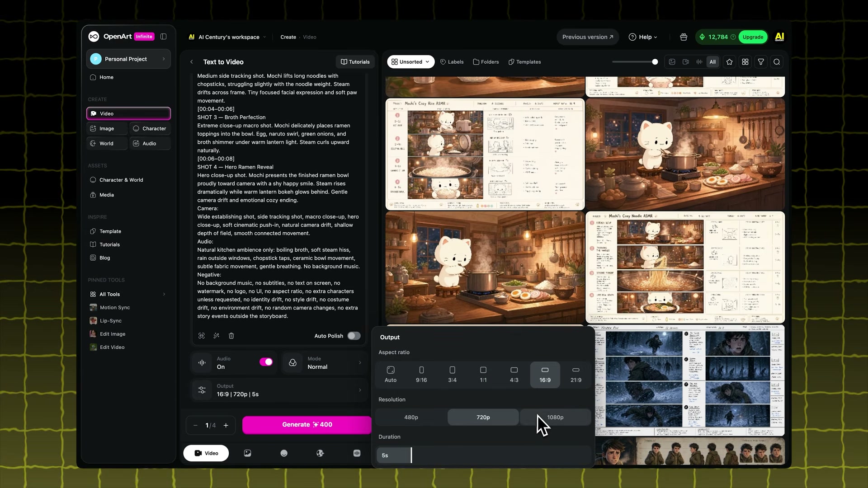The width and height of the screenshot is (868, 488).
Task: Switch to the image tab in bottom bar
Action: 247,453
